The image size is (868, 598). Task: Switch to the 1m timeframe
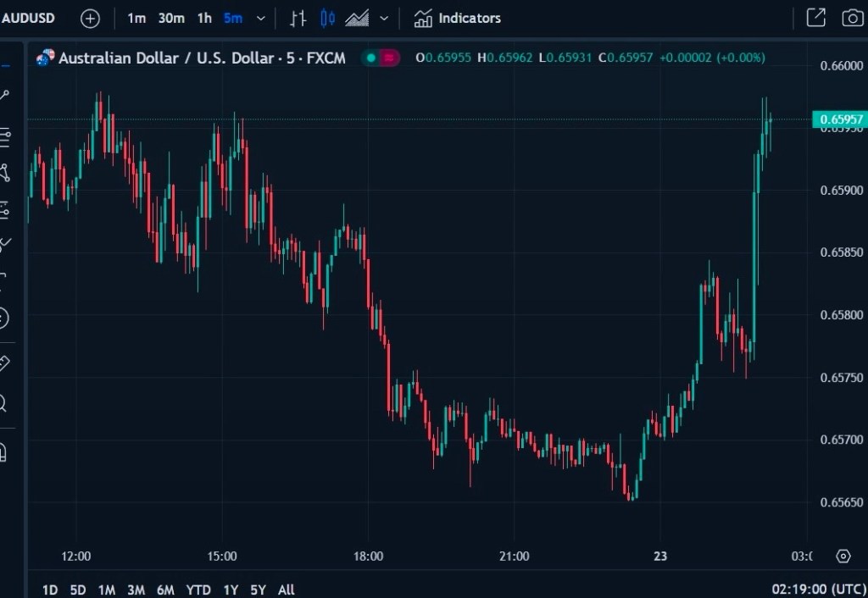(x=136, y=18)
